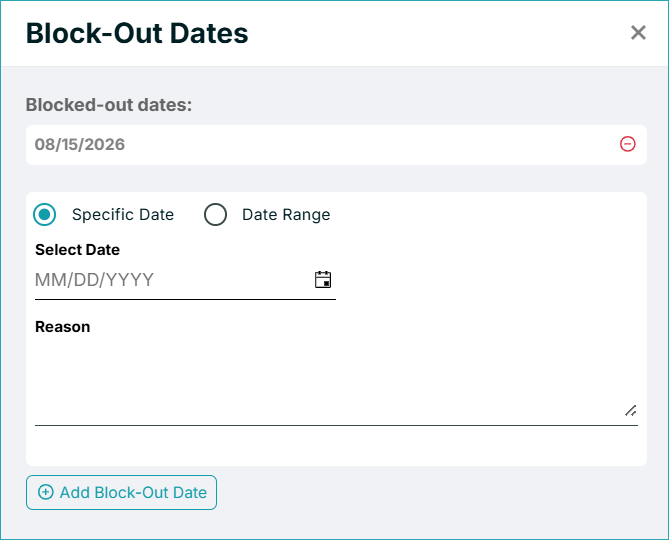
Task: Click the 08/15/2026 date entry text
Action: 80,145
